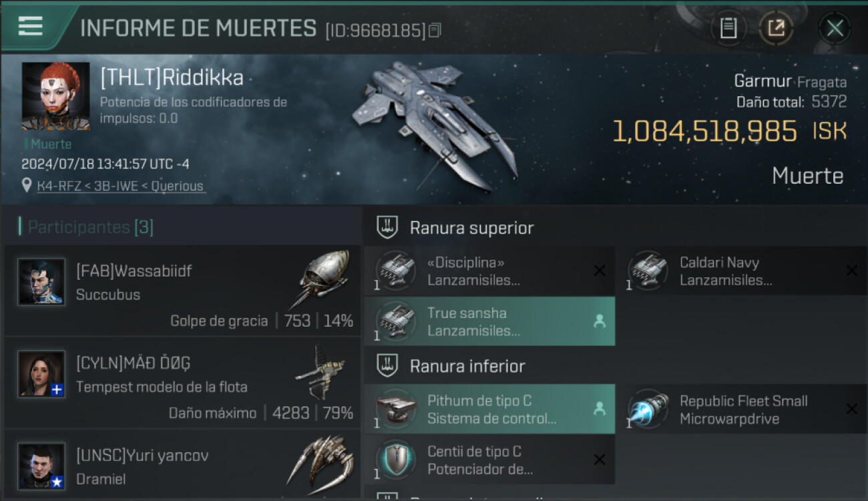This screenshot has height=501, width=868.
Task: Open the hamburger menu icon
Action: pyautogui.click(x=31, y=27)
